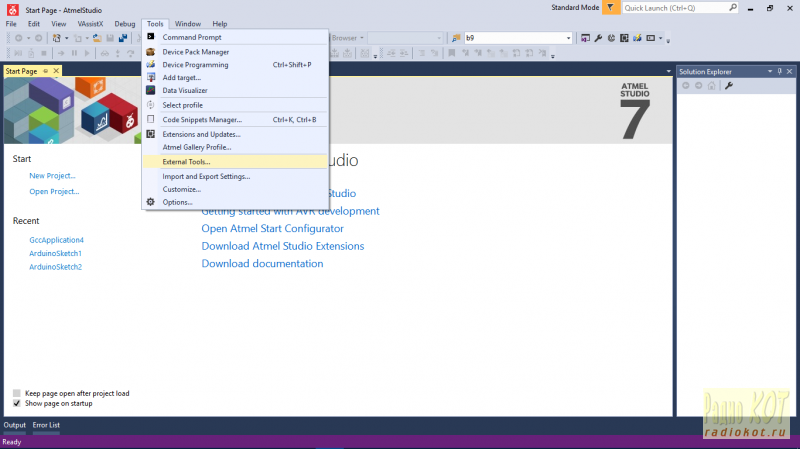Click the Add target menu icon
This screenshot has width=800, height=449.
tap(151, 77)
